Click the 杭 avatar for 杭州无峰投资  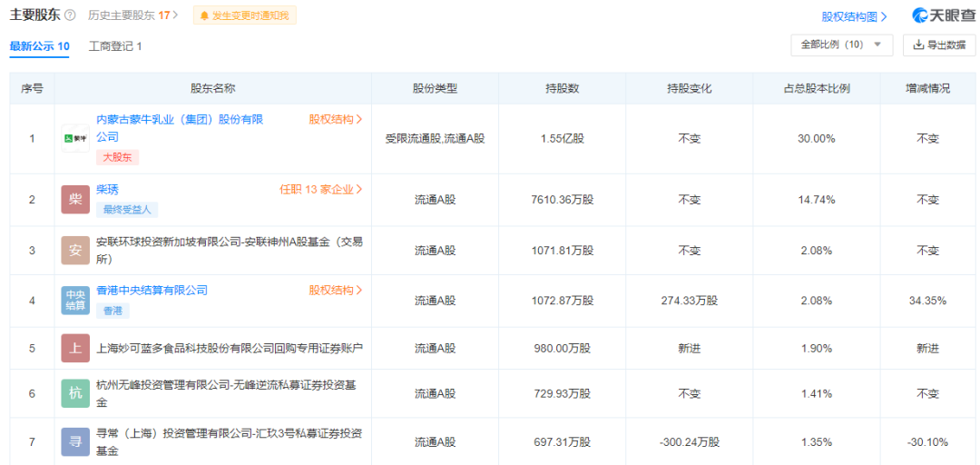click(75, 393)
